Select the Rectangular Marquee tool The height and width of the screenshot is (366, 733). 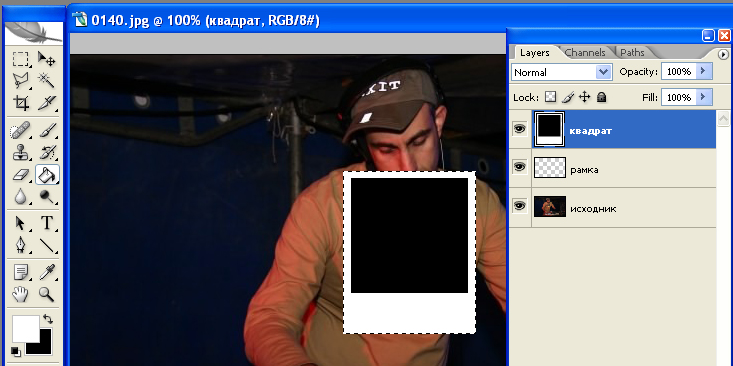pos(20,59)
